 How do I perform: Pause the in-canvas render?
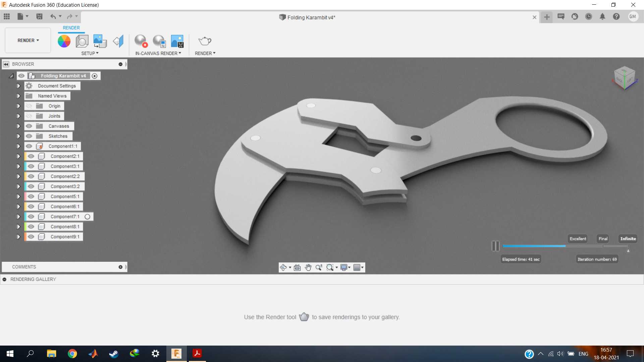click(495, 246)
